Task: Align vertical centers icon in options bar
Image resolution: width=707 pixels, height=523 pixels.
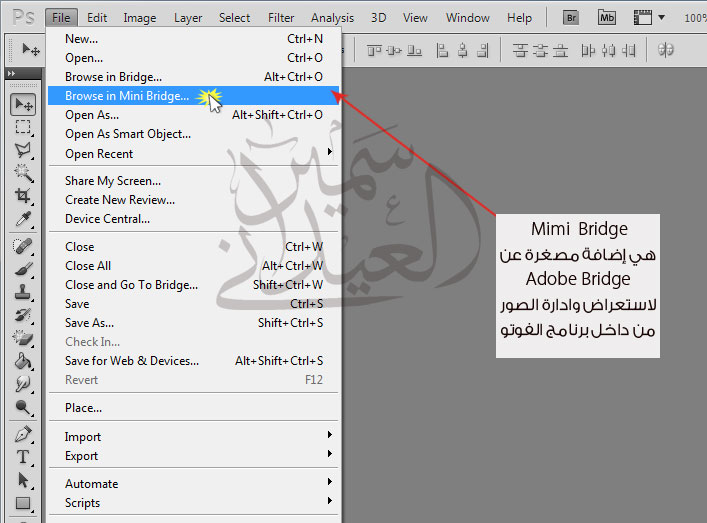Action: point(394,50)
